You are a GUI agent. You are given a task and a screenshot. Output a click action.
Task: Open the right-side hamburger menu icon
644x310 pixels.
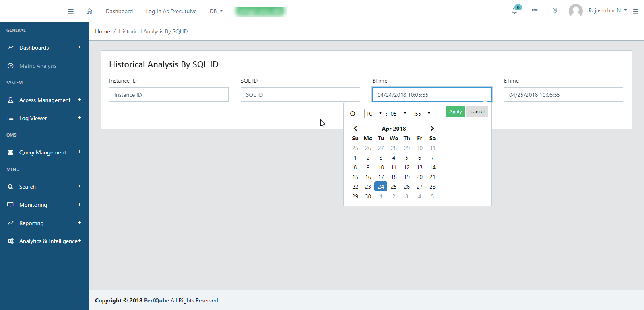(x=636, y=12)
